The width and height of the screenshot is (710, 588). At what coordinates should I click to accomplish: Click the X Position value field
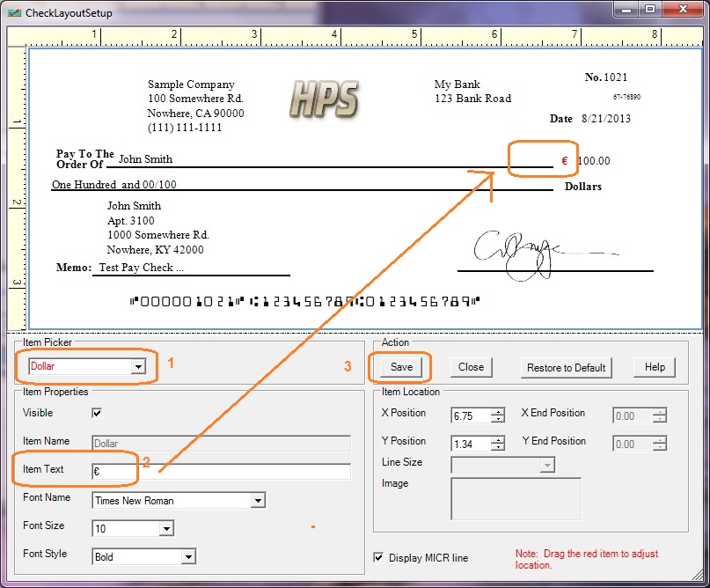(x=471, y=415)
